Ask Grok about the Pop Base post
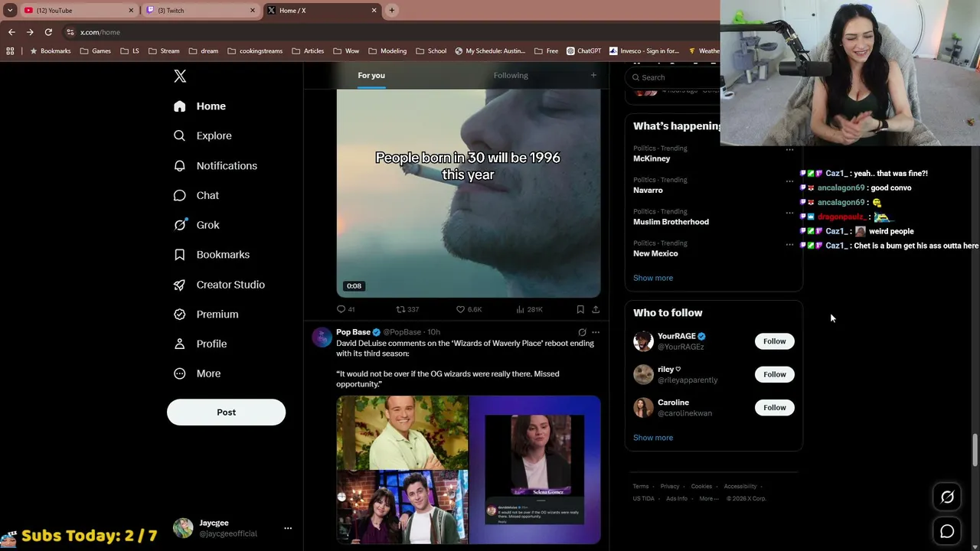The height and width of the screenshot is (551, 980). pos(583,332)
